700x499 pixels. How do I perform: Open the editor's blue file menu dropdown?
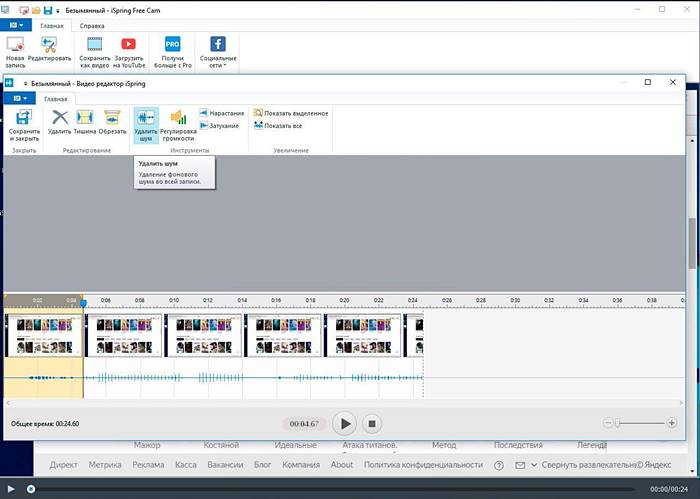pyautogui.click(x=21, y=99)
